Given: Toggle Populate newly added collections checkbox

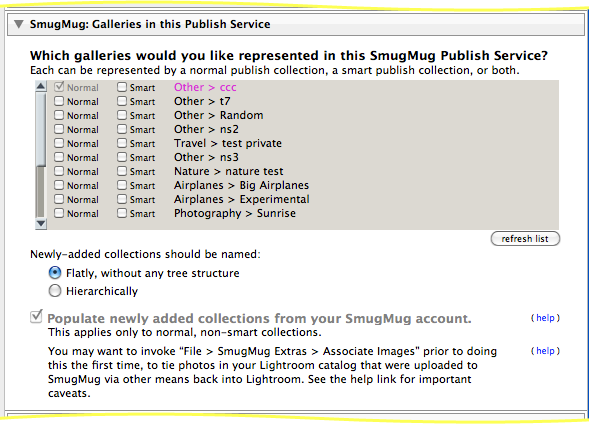Looking at the screenshot, I should coord(36,317).
